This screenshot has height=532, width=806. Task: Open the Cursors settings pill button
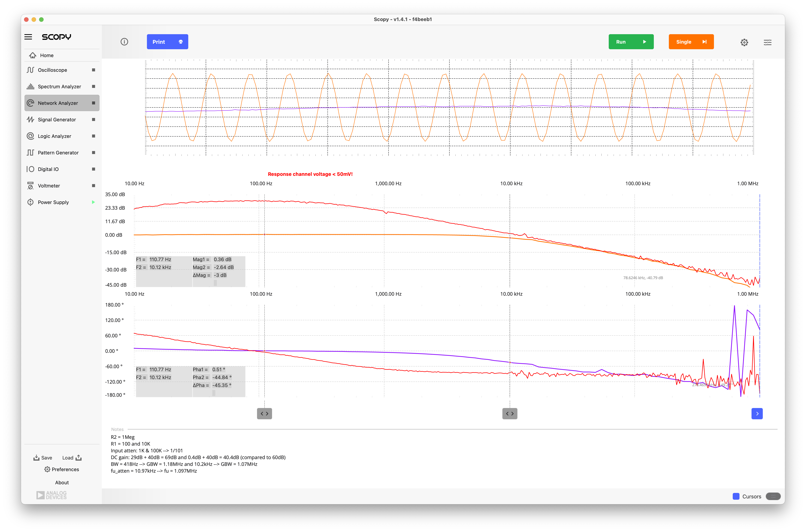[773, 496]
